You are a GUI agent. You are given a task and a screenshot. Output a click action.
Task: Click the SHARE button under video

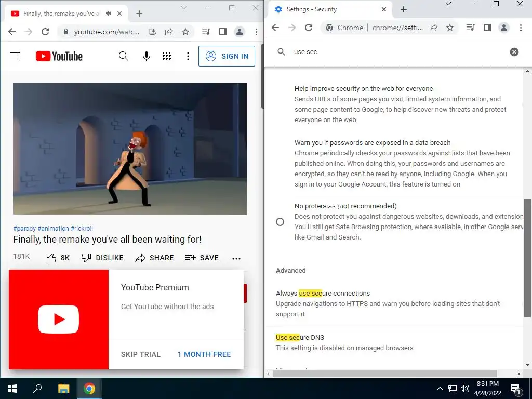(154, 258)
